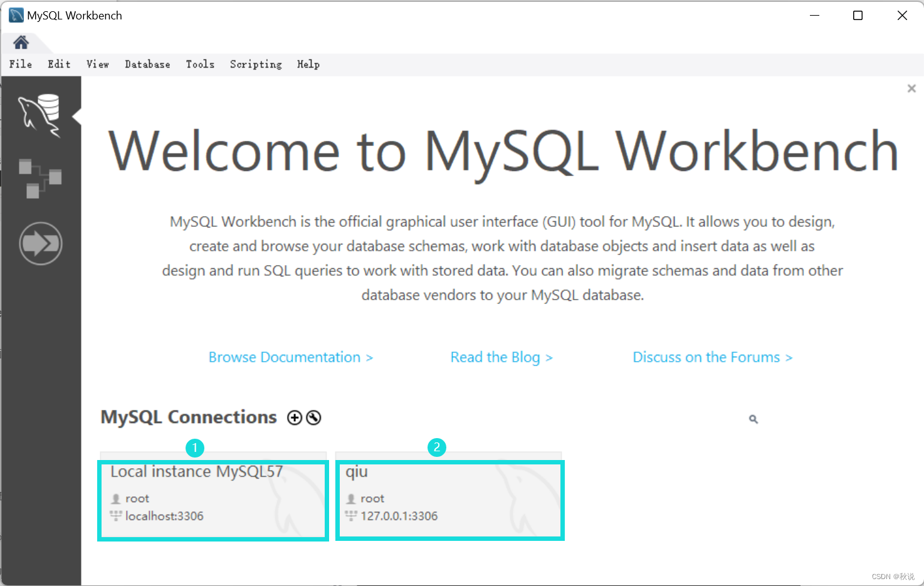Image resolution: width=924 pixels, height=586 pixels.
Task: Click the connections search magnifier icon
Action: click(753, 419)
